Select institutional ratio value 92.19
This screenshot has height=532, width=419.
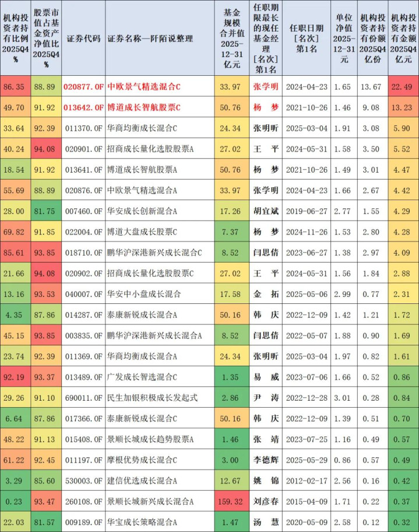14,377
